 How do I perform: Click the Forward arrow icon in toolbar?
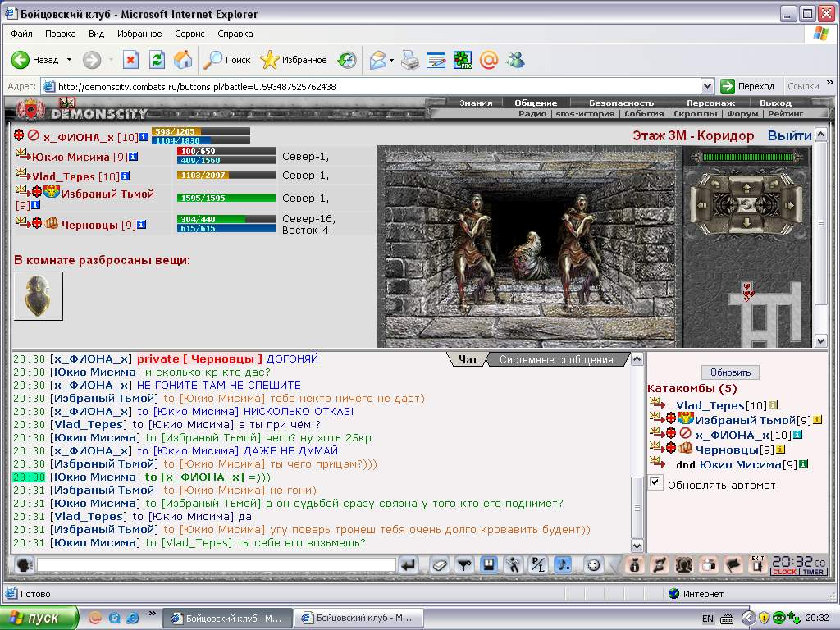92,59
